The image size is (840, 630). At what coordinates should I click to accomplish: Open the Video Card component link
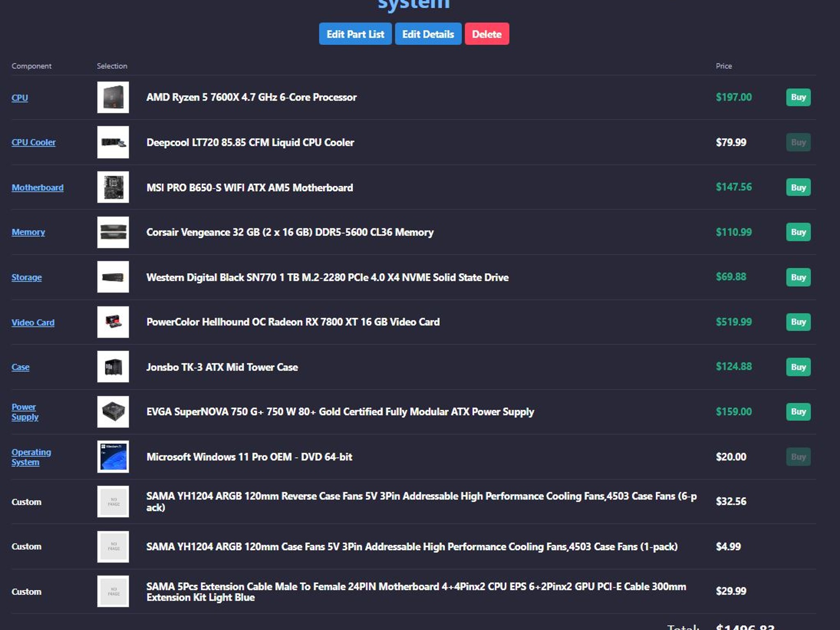point(33,322)
